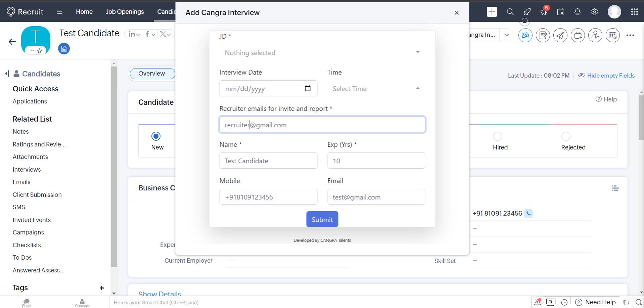Viewport: 644px width, 308px height.
Task: Click the Name input field with Test Candidate
Action: pos(268,161)
